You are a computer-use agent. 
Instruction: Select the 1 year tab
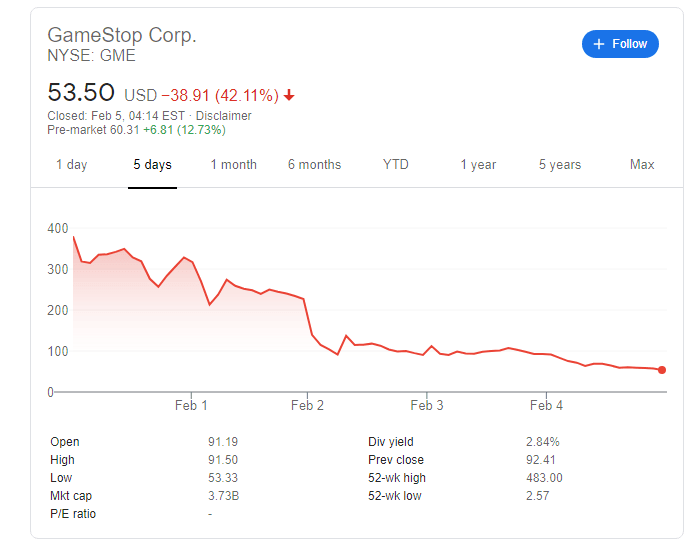point(478,165)
